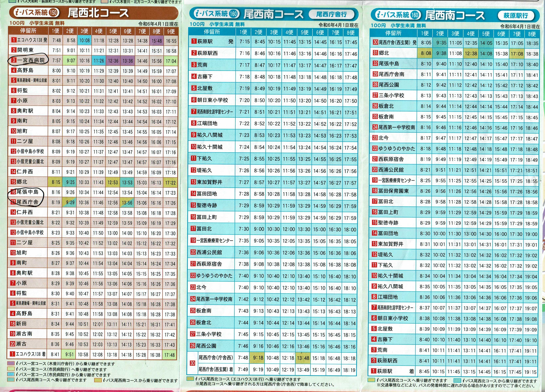
Task: Click stop number 22 icon for ゆうゆうのやかた in the right timetable
Action: (375, 148)
